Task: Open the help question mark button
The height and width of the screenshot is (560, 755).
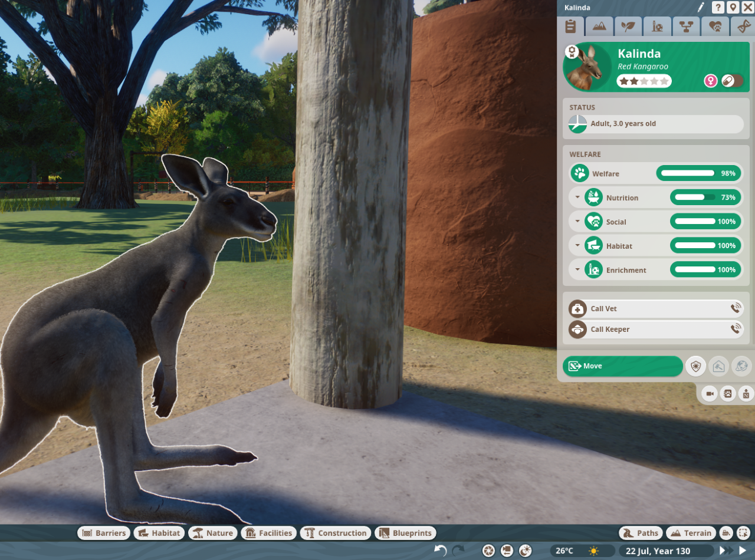Action: [718, 7]
